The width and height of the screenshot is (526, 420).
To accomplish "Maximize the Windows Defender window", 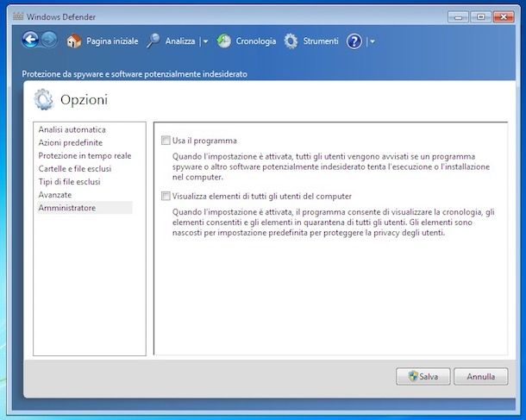I will [480, 16].
